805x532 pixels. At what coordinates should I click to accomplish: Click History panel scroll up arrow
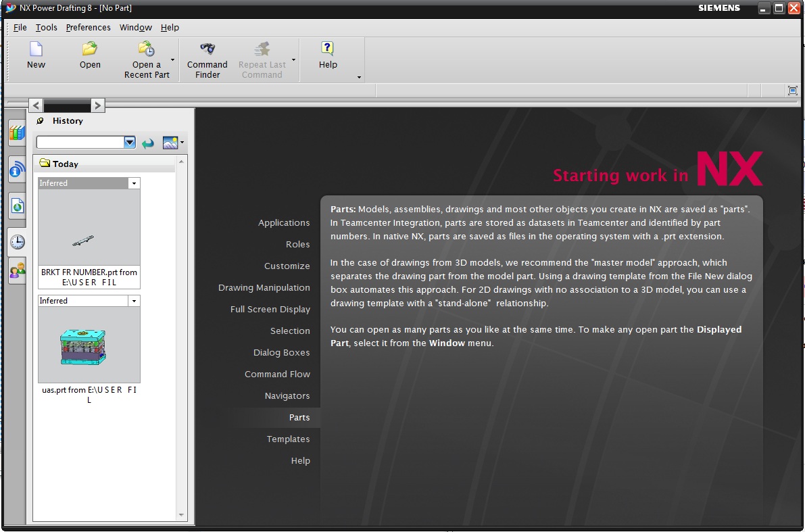(180, 162)
